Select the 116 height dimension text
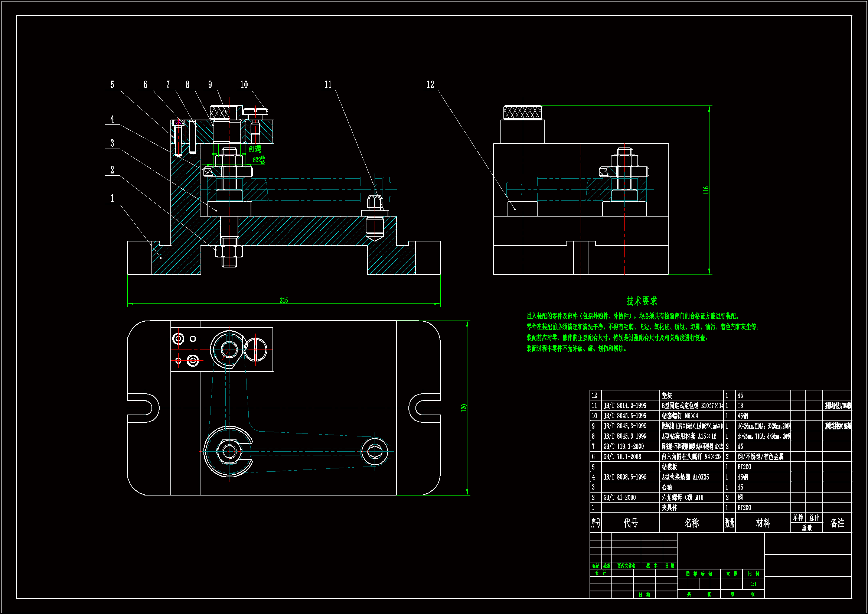This screenshot has width=868, height=614. (x=705, y=190)
